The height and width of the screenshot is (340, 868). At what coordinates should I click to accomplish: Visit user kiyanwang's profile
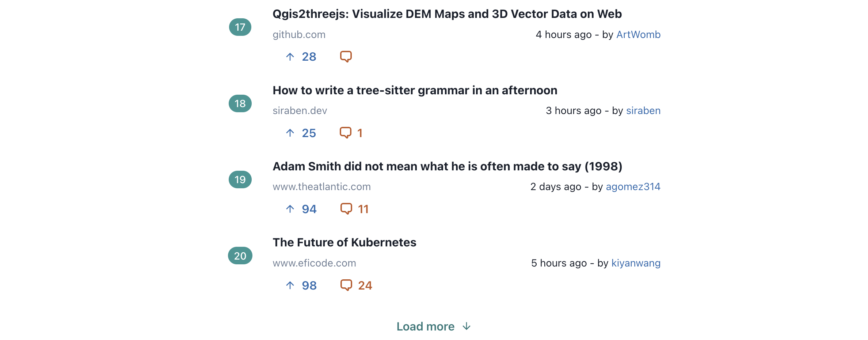636,263
